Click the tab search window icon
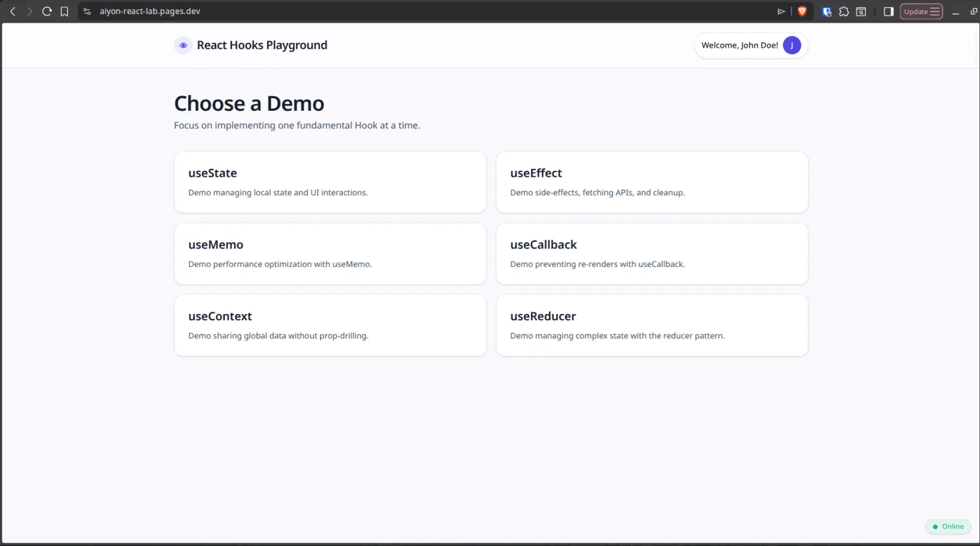Viewport: 980px width, 546px height. click(861, 12)
